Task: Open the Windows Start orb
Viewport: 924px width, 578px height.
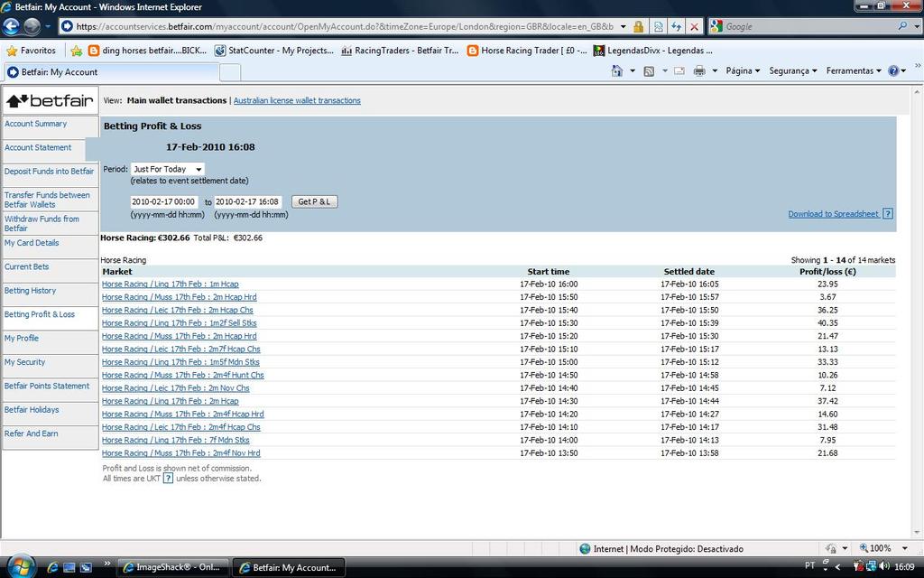Action: [22, 567]
